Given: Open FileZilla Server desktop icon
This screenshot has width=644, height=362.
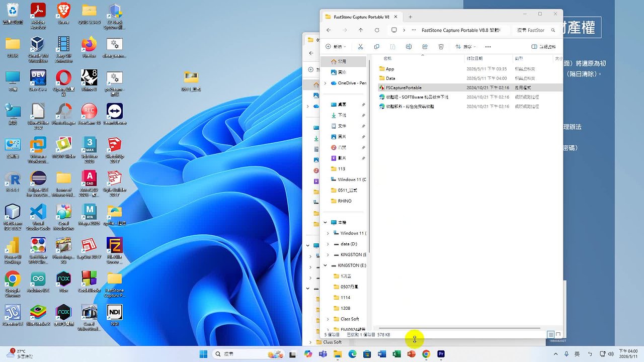Looking at the screenshot, I should coord(115,250).
